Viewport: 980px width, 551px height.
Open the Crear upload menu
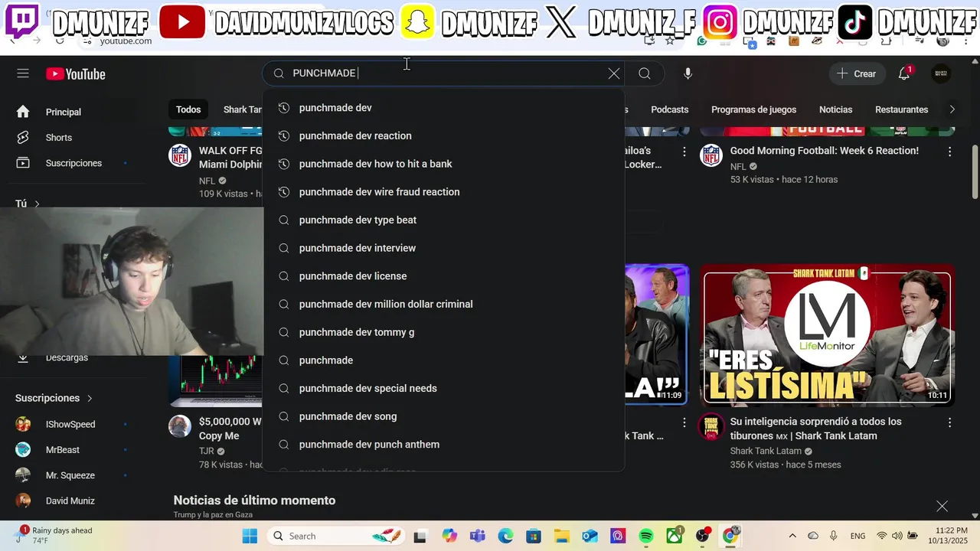(x=857, y=73)
